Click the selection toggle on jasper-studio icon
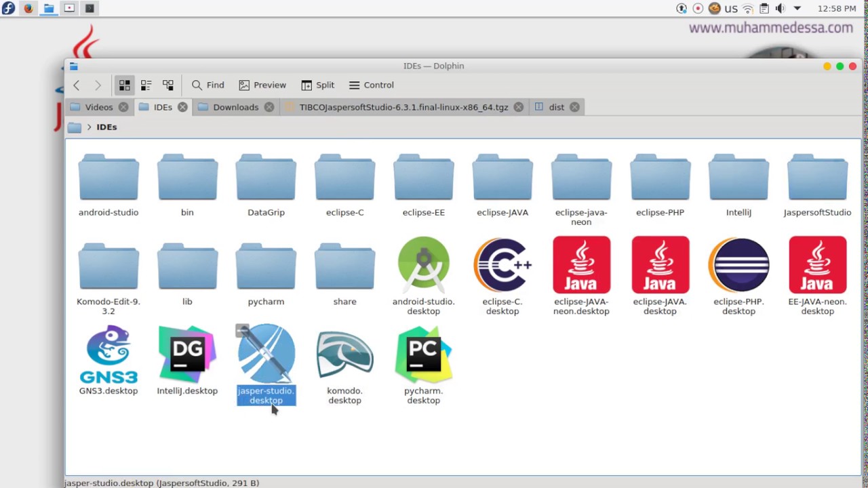This screenshot has height=488, width=868. [242, 331]
